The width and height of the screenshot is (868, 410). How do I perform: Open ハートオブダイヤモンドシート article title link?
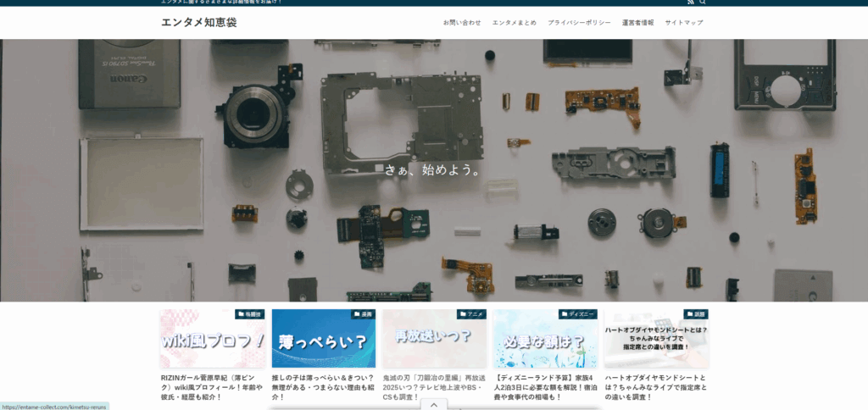(655, 387)
